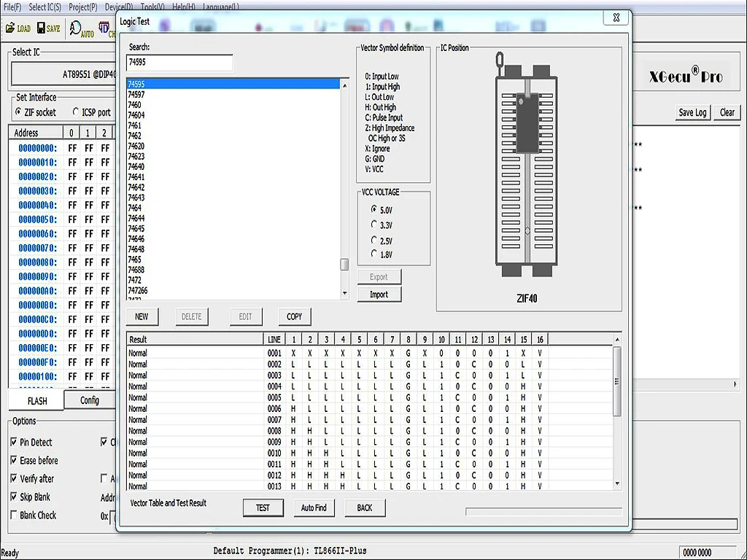The width and height of the screenshot is (747, 560).
Task: Click the Clear log button
Action: pos(727,112)
